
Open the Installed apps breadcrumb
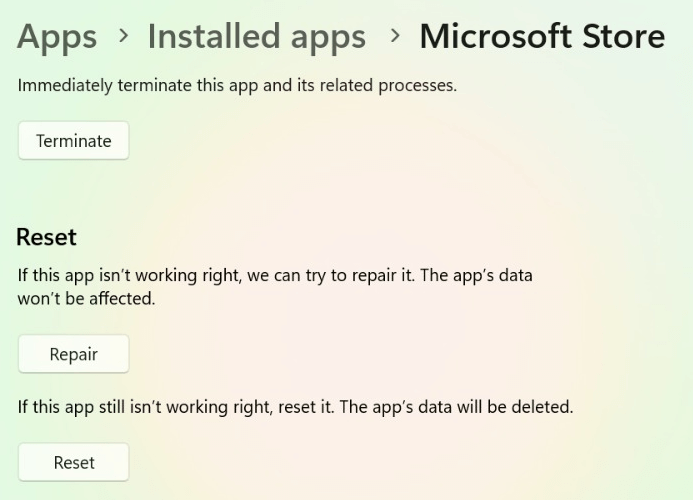pos(256,37)
